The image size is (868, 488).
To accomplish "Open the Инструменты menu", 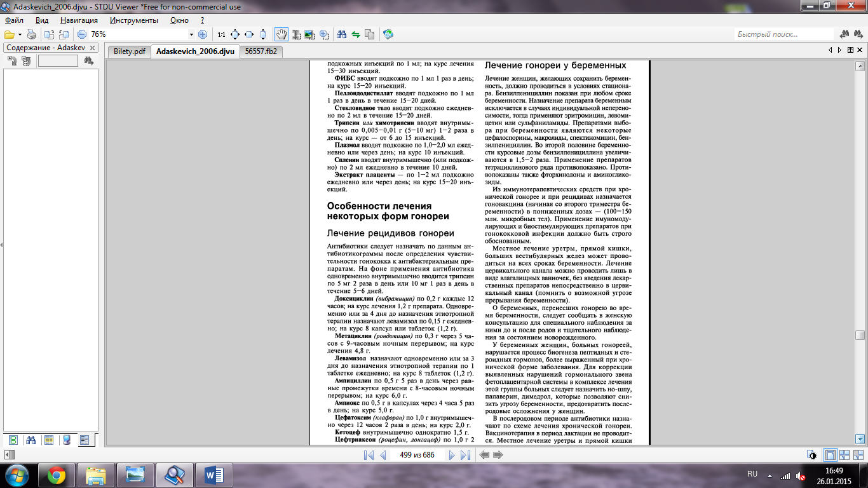I will 133,20.
